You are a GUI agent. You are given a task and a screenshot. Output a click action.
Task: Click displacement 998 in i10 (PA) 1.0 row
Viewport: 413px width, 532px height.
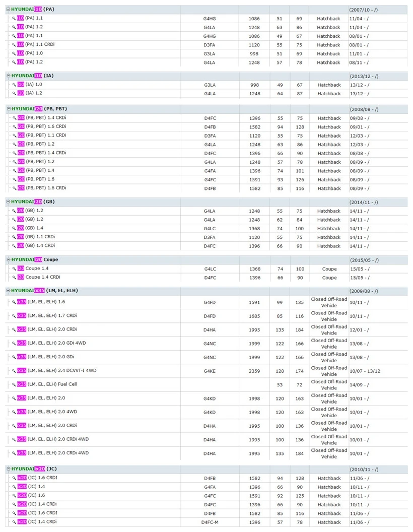254,54
